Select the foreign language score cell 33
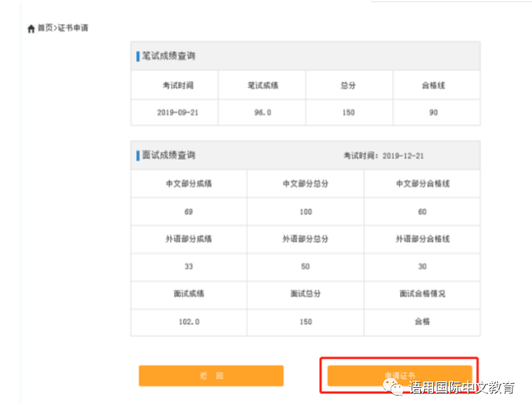Screen dimensions: 532x411 point(188,267)
